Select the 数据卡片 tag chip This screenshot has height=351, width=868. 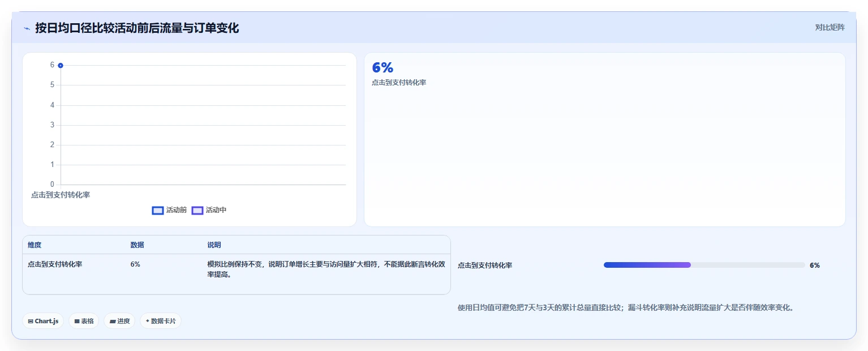click(x=161, y=321)
